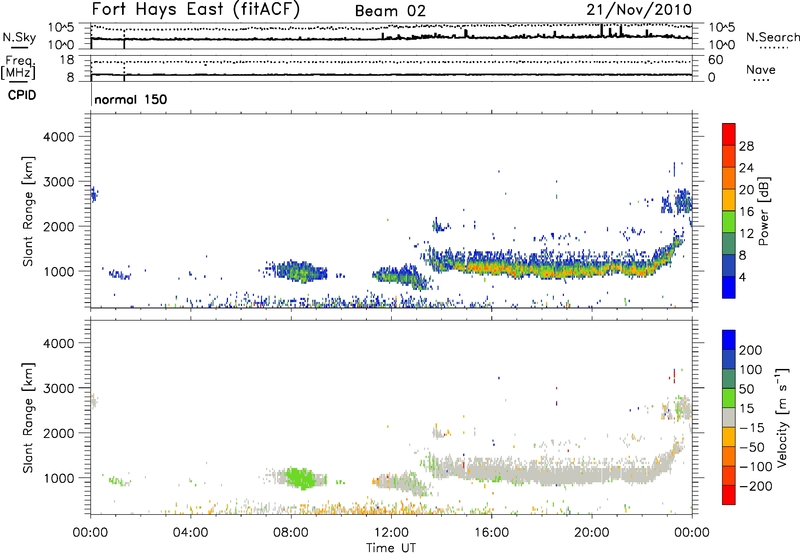This screenshot has height=554, width=800.
Task: Click the 'CPID' label
Action: [x=22, y=95]
